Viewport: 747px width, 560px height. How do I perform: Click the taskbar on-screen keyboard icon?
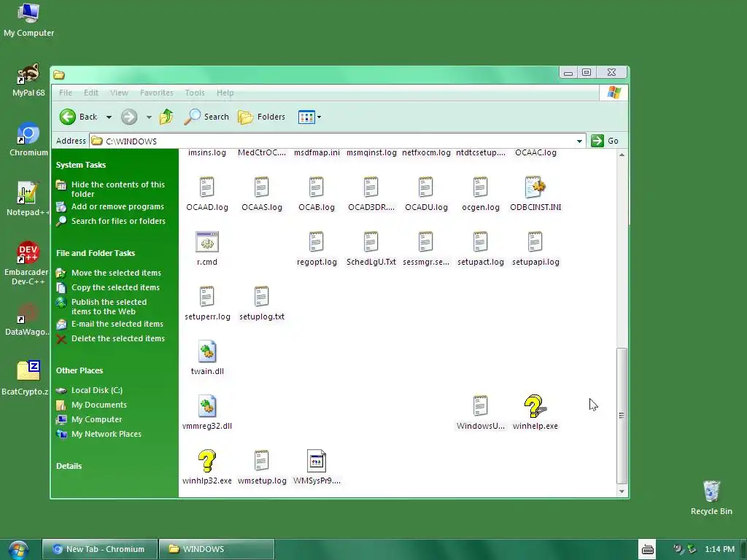[648, 549]
